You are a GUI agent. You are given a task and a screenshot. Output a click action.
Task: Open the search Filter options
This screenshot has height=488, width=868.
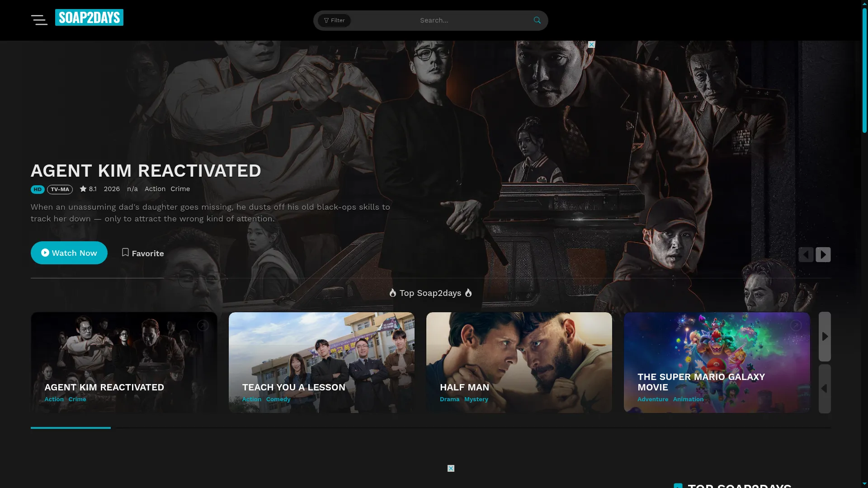(x=334, y=20)
